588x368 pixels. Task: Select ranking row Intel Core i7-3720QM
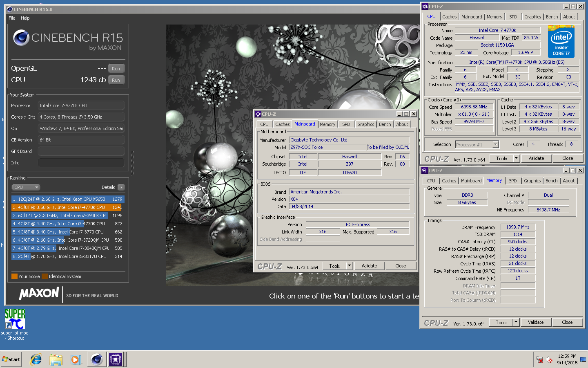(68, 240)
